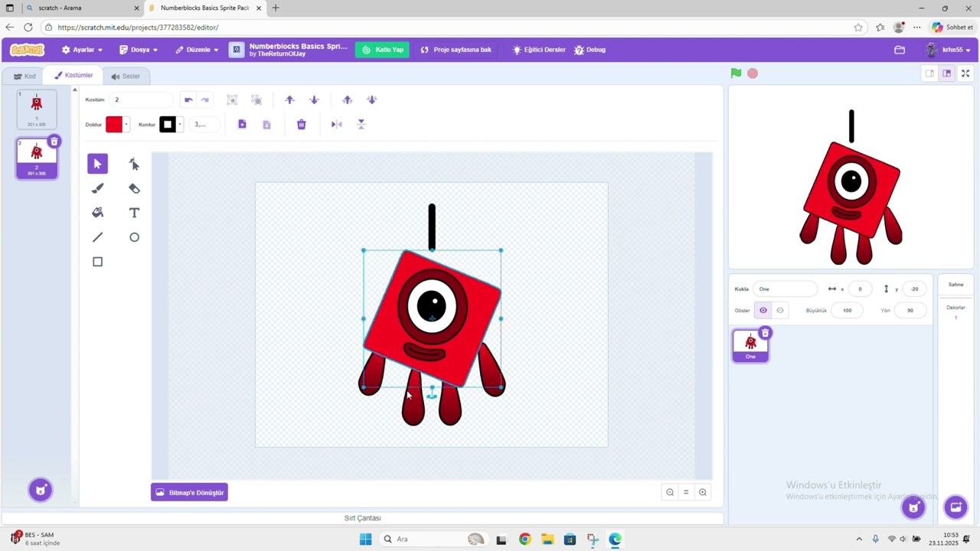Click the Ungroup objects icon

[256, 99]
